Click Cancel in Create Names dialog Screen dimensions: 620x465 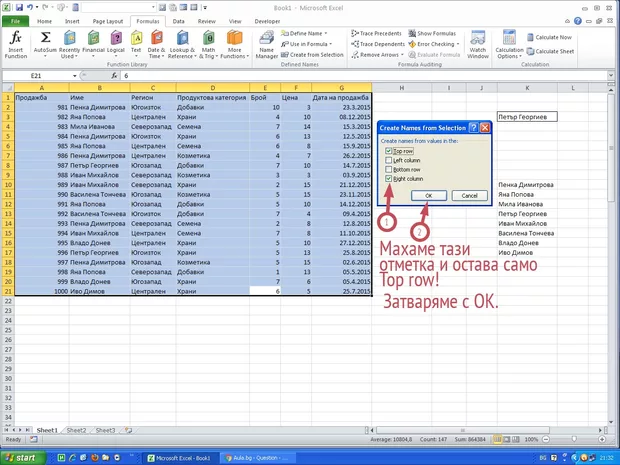pyautogui.click(x=468, y=196)
